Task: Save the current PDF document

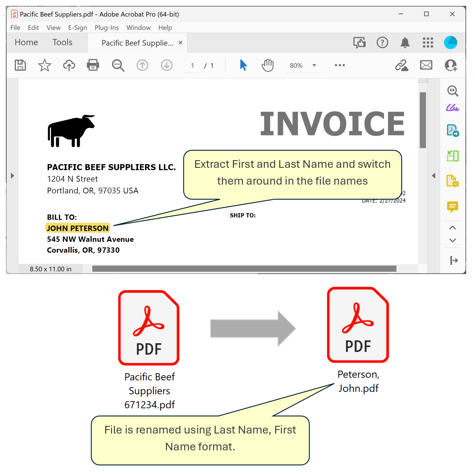Action: pos(20,65)
